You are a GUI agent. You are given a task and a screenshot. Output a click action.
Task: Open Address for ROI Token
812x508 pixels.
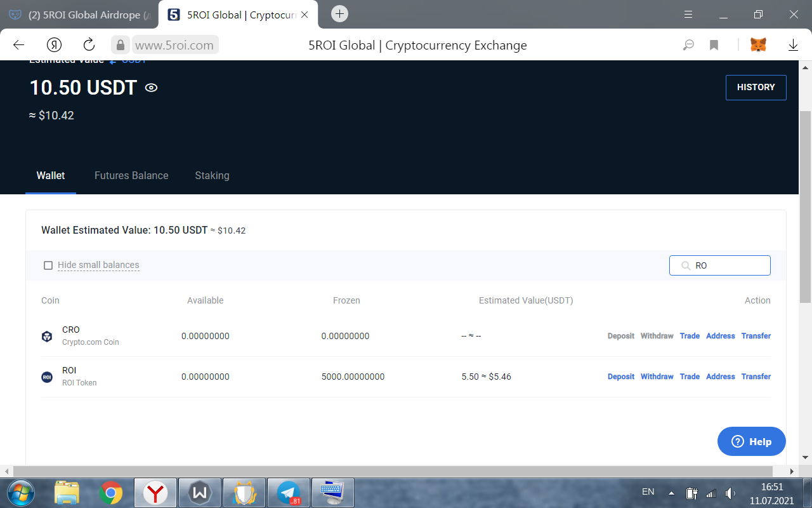click(721, 377)
